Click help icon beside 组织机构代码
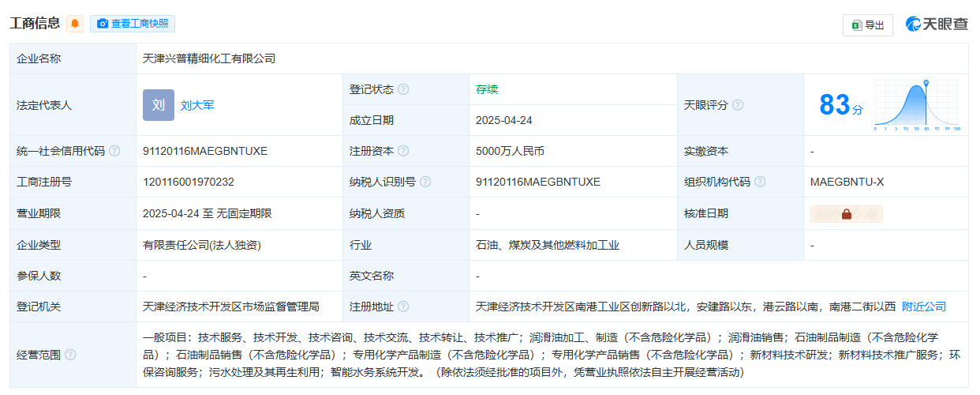The width and height of the screenshot is (980, 395). tap(760, 182)
